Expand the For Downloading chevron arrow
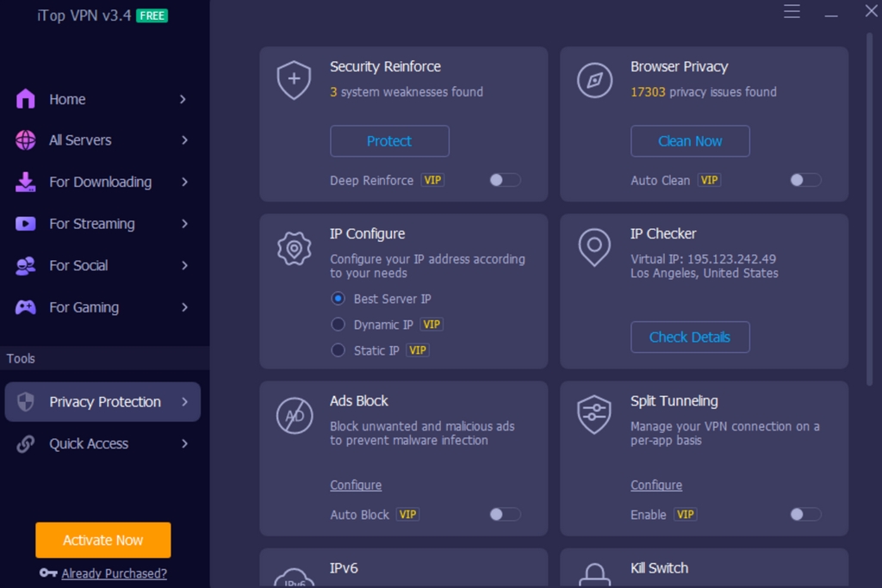Image resolution: width=882 pixels, height=588 pixels. click(184, 183)
